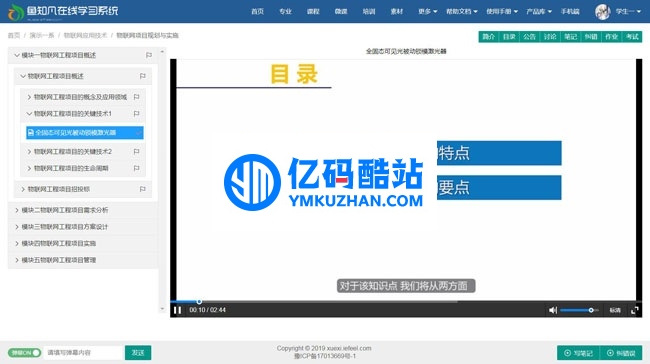Expand 物联网工程项目的概念及应用领域 node

29,97
